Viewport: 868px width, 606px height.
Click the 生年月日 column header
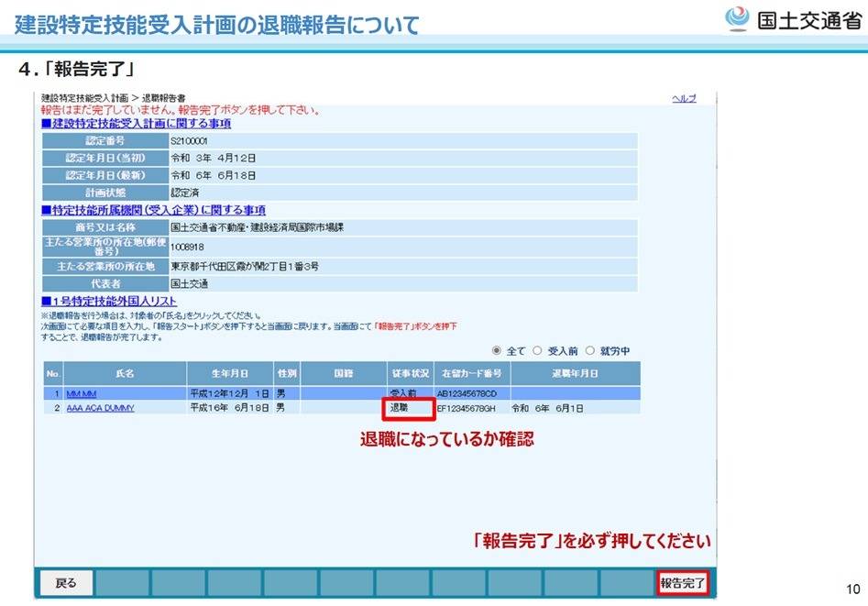(x=229, y=374)
